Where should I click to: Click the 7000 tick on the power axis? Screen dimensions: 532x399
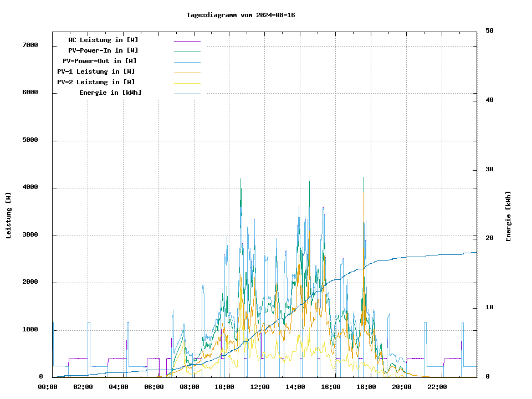click(30, 45)
